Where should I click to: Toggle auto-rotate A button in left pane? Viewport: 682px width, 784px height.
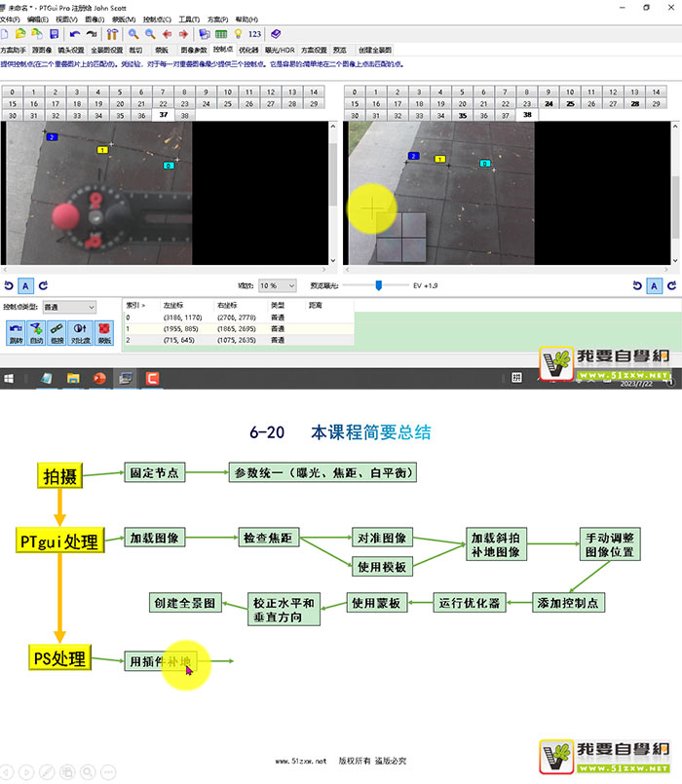(x=25, y=285)
